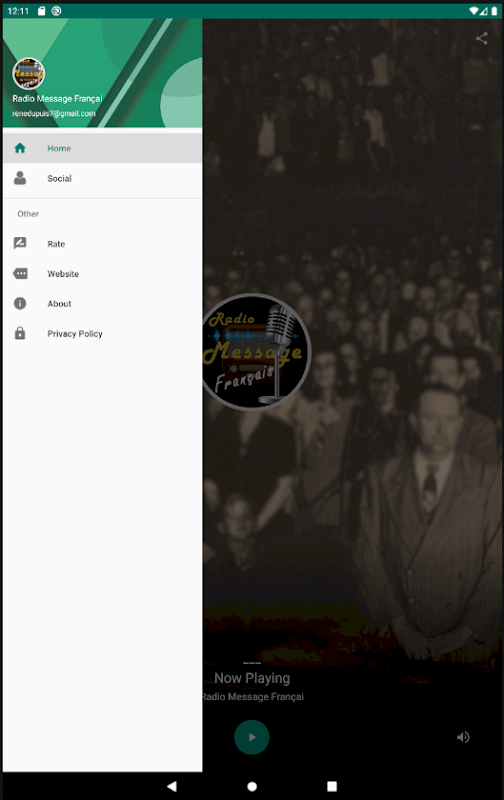
Task: Click the volume speaker icon
Action: pos(463,737)
